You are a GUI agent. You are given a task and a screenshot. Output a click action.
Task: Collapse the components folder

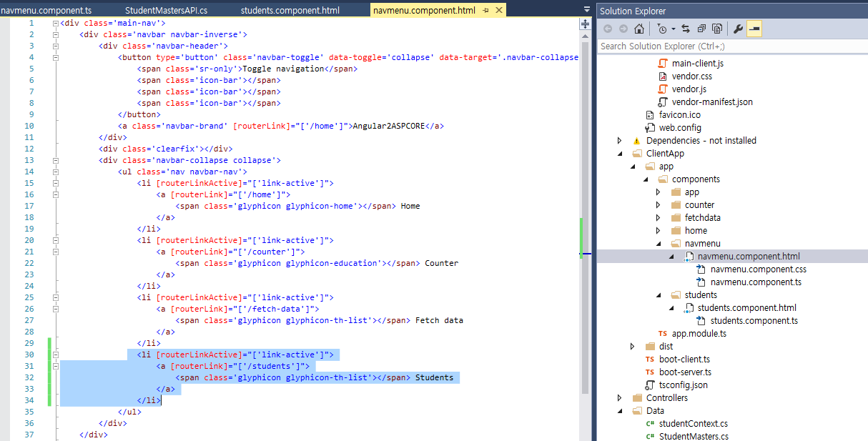tap(646, 179)
